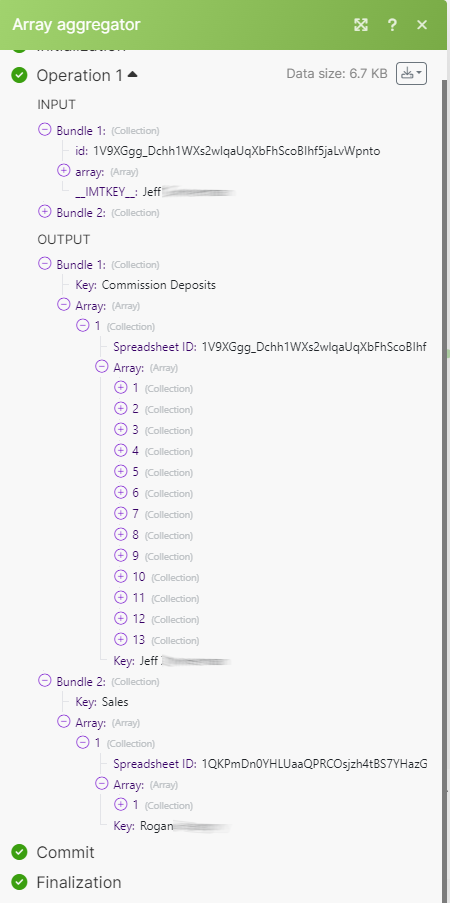450x903 pixels.
Task: Expand collection item 13 in array
Action: click(120, 639)
